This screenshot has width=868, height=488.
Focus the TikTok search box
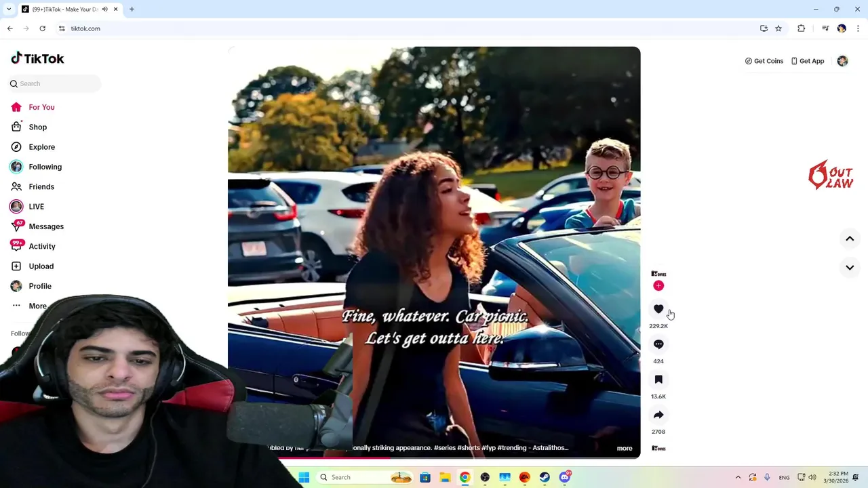[x=56, y=83]
